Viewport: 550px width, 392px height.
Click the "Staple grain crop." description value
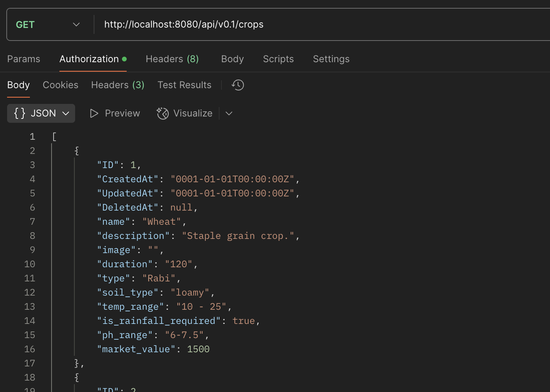pos(238,236)
